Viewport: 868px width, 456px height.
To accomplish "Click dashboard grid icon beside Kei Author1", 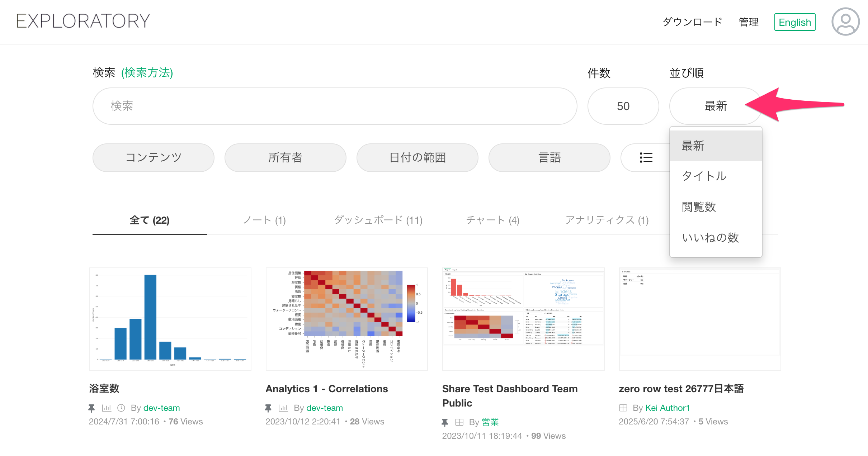I will [x=623, y=408].
